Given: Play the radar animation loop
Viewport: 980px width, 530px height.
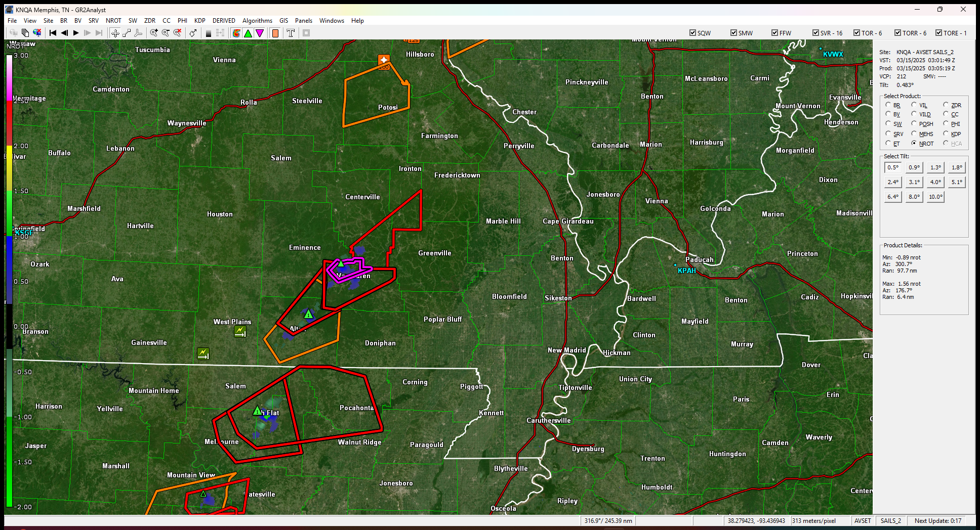Looking at the screenshot, I should (x=76, y=33).
